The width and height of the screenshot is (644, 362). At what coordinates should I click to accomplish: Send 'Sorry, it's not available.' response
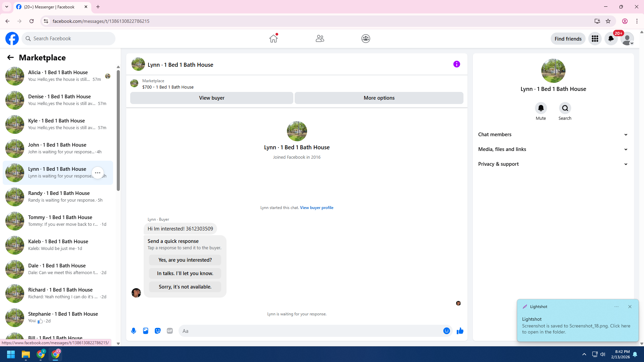pos(185,287)
